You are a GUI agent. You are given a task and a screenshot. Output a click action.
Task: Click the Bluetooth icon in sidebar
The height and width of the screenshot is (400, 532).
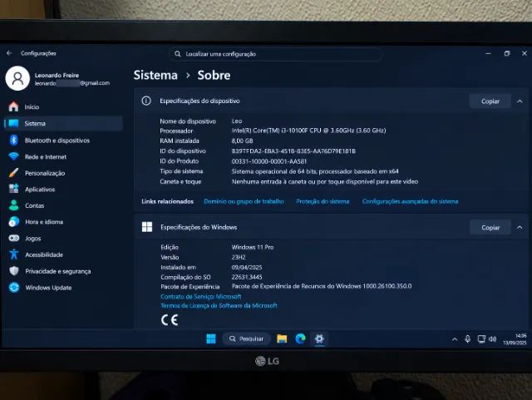(x=13, y=140)
